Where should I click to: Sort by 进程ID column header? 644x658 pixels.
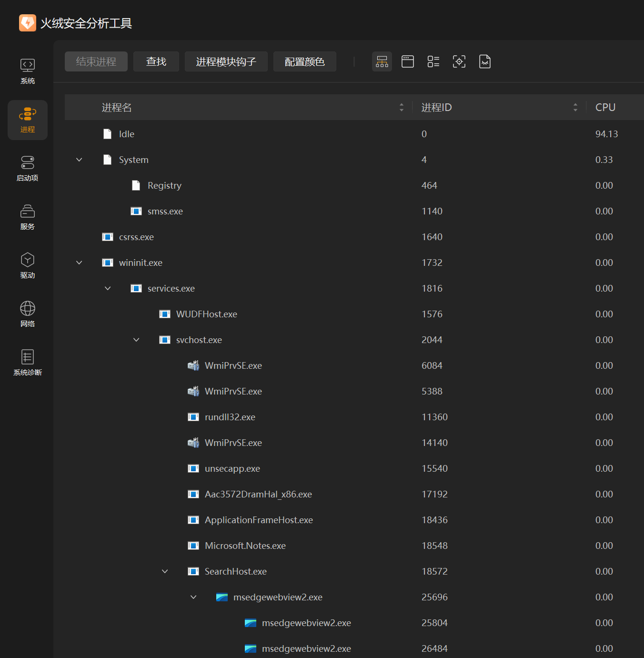pos(499,107)
